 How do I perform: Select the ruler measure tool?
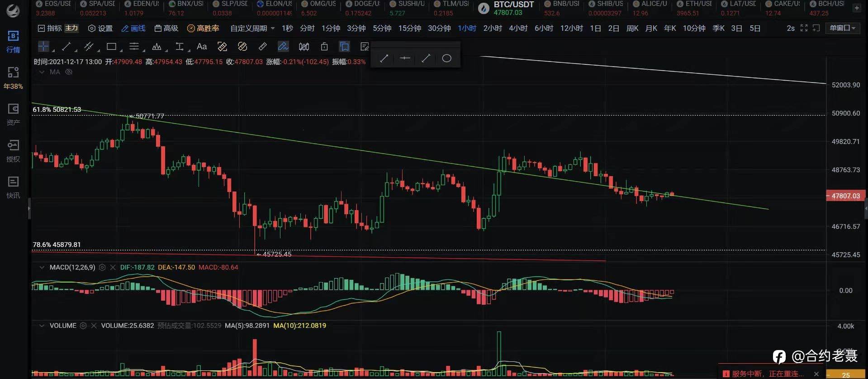coord(262,46)
